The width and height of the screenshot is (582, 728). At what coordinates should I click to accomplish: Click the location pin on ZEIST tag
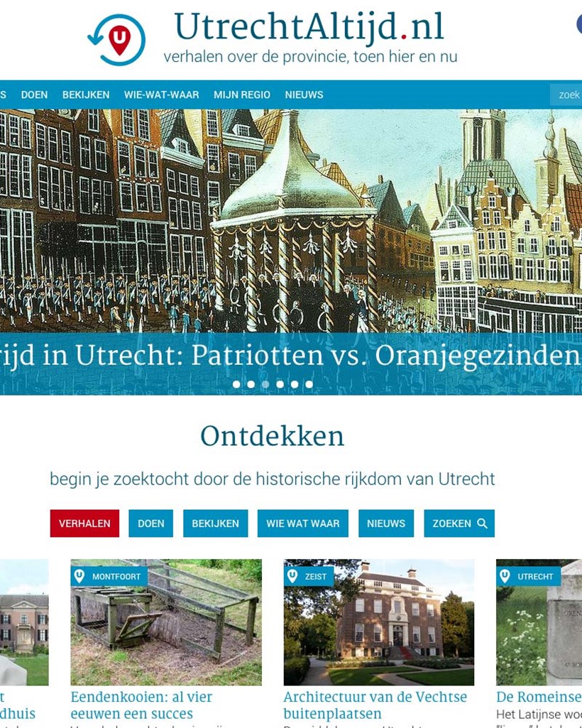point(292,576)
